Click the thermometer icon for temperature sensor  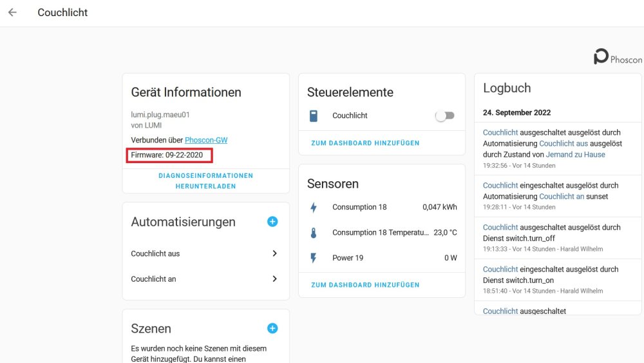[x=314, y=233]
